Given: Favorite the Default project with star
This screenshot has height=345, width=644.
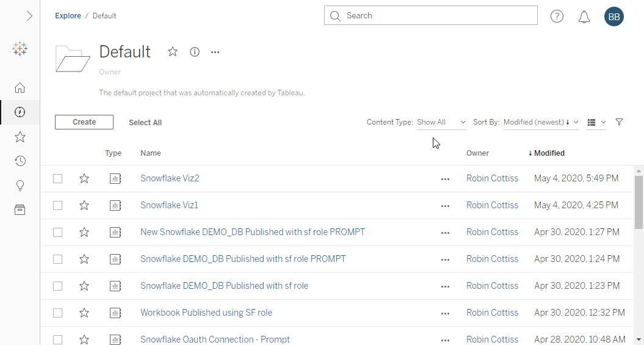Looking at the screenshot, I should point(173,52).
